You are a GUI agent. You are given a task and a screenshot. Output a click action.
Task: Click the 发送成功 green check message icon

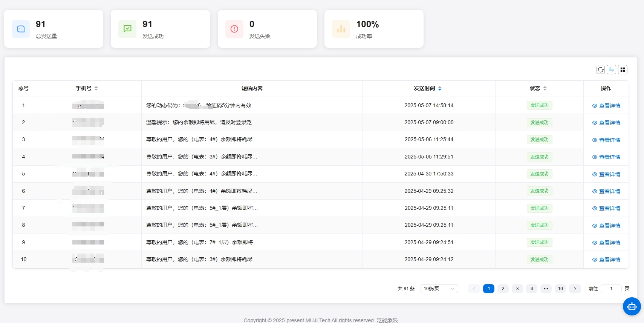point(127,29)
